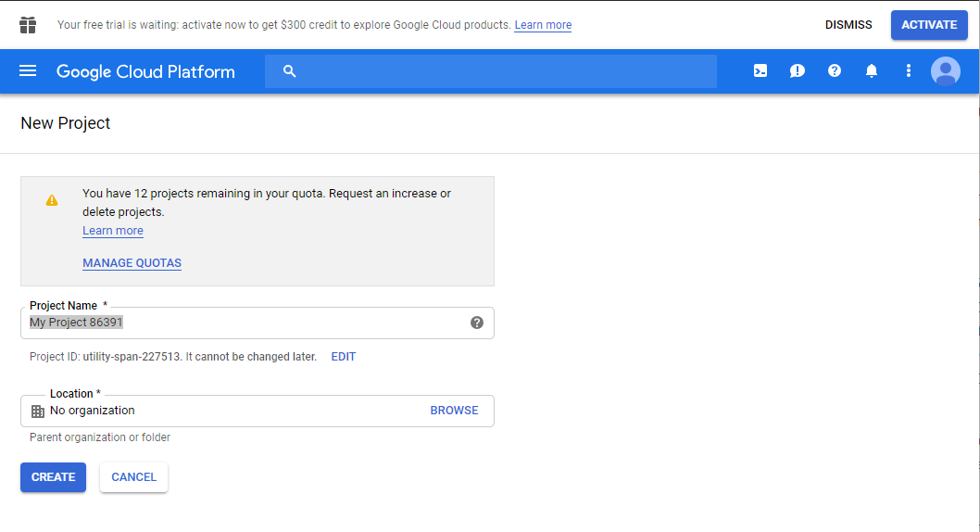Click the Project Name help tooltip icon
The width and height of the screenshot is (980, 532).
pos(477,323)
